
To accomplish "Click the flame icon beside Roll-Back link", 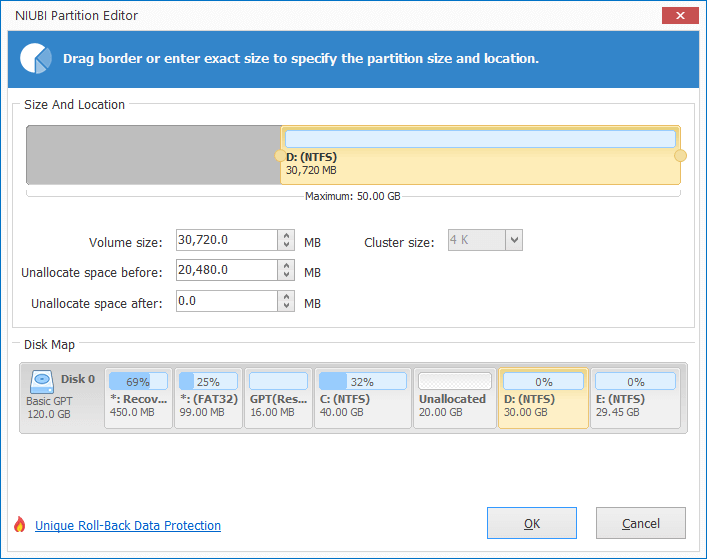I will 19,524.
